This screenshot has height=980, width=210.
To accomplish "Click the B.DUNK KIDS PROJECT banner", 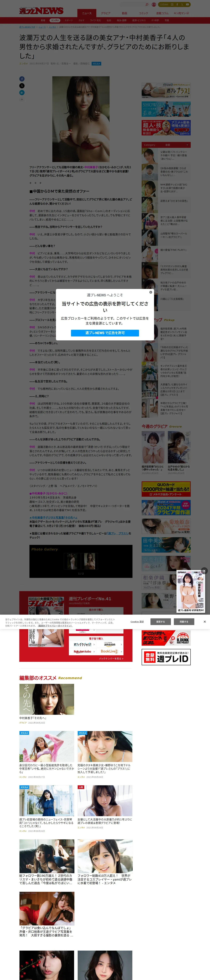I will point(166,638).
